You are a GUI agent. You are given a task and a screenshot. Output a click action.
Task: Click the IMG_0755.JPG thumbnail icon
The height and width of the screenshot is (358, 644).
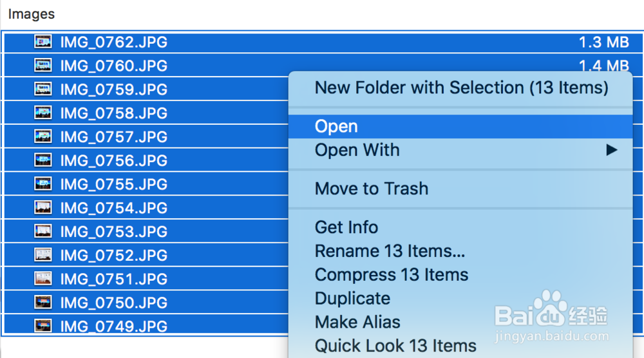click(x=43, y=184)
